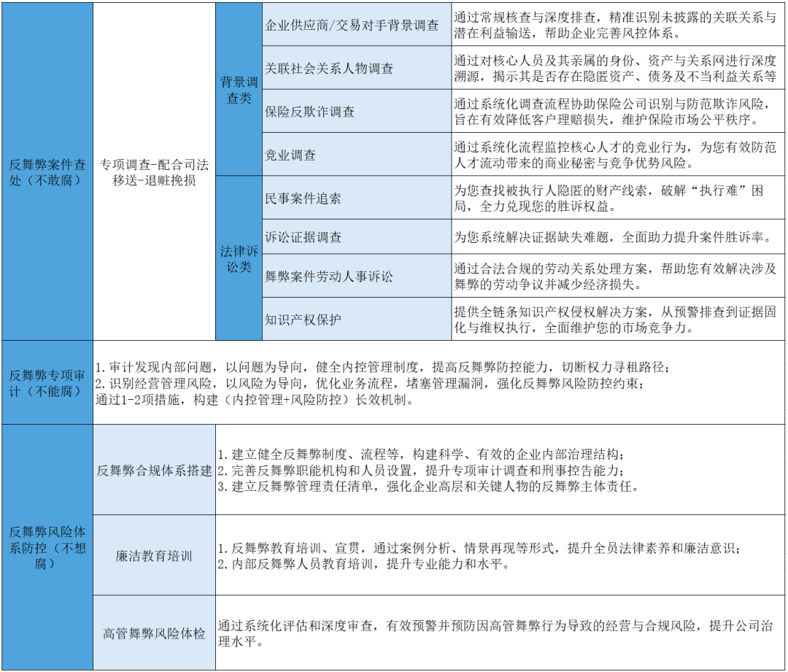Click the 反舞弊合规体系搭建 cell
This screenshot has width=788, height=672.
(154, 470)
